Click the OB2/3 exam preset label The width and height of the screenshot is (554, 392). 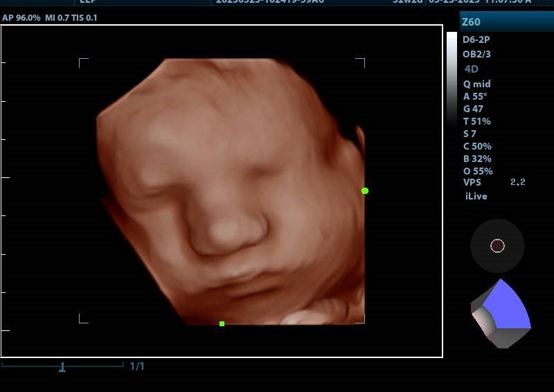point(476,54)
